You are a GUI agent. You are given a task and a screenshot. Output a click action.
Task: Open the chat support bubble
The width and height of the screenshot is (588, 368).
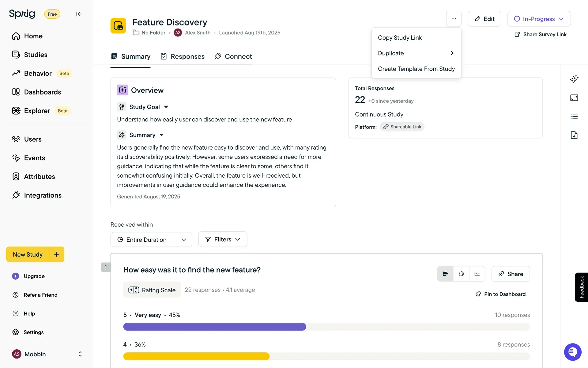(572, 352)
